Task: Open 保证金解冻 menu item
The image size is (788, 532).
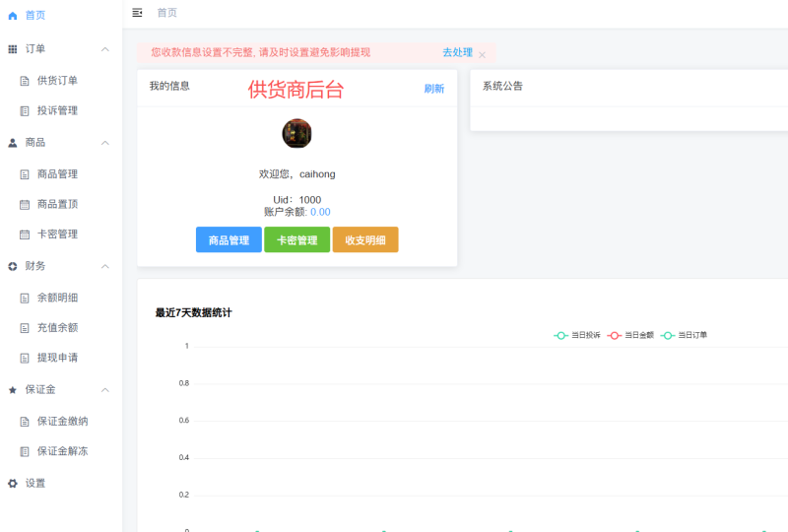Action: [61, 451]
